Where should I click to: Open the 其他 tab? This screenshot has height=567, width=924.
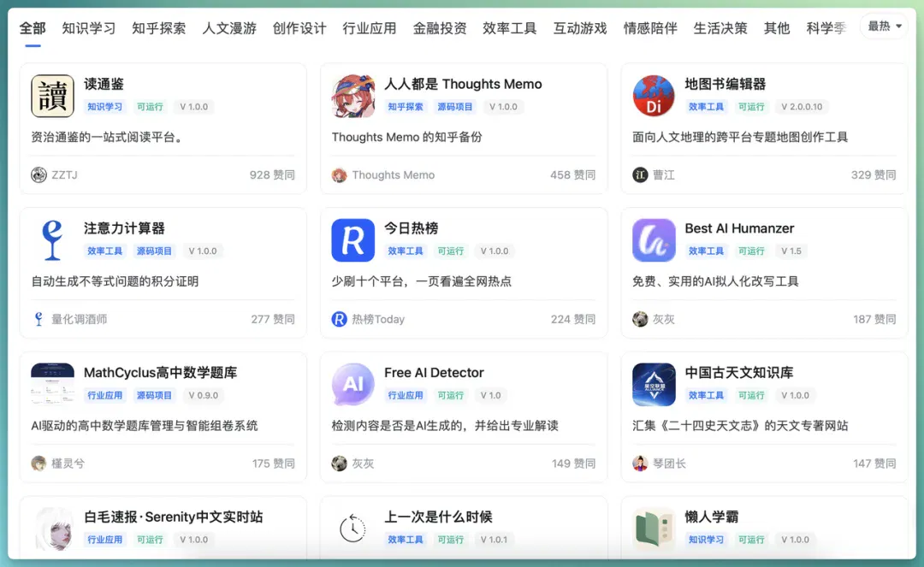pyautogui.click(x=777, y=28)
